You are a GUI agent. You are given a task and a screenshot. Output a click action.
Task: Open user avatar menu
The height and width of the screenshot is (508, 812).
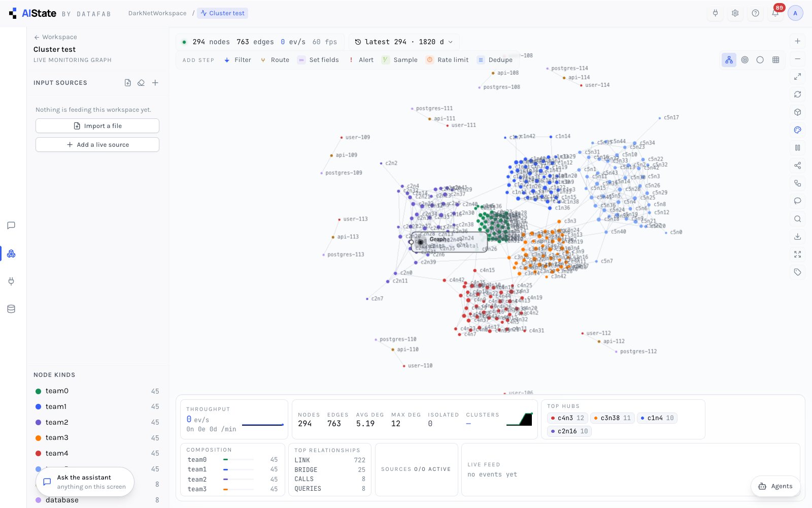tap(795, 13)
